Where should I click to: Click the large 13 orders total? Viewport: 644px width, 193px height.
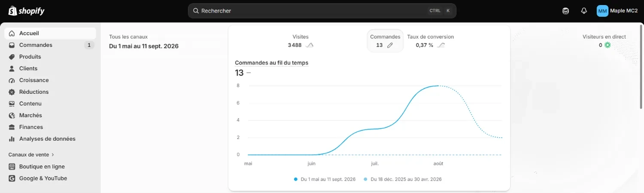(x=239, y=73)
